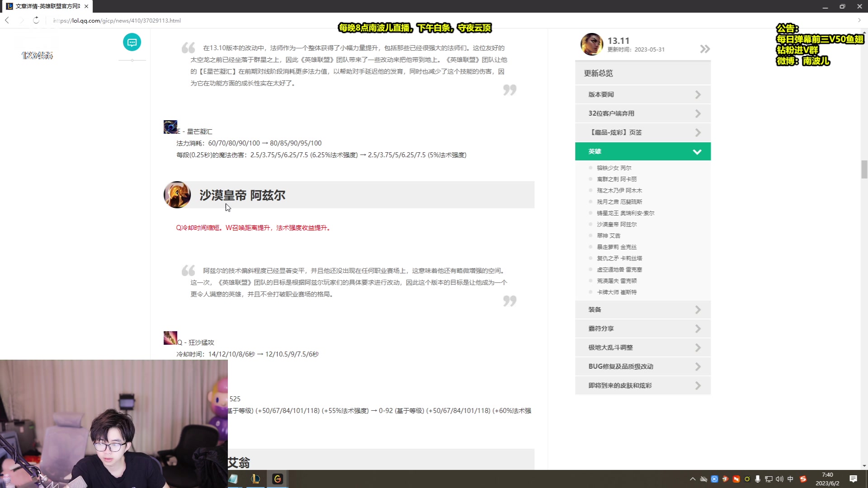This screenshot has height=488, width=868.
Task: Collapse the green 英雄 section
Action: tap(643, 151)
